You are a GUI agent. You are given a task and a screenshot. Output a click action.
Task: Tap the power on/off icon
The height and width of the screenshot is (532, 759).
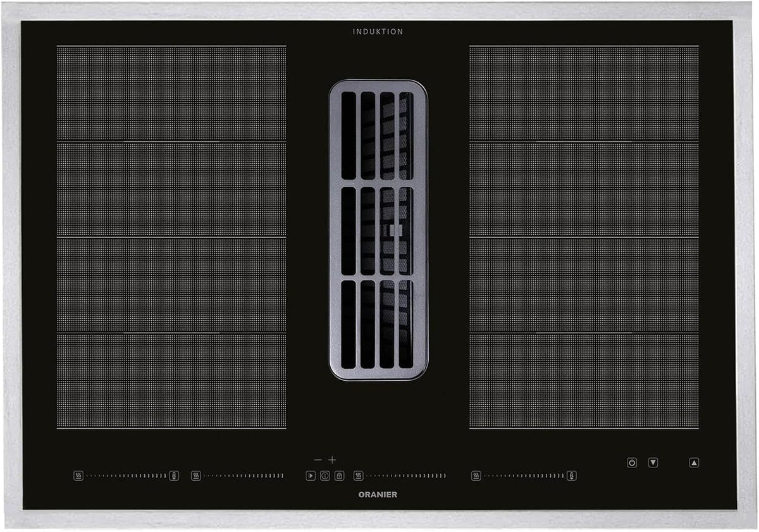[x=632, y=462]
